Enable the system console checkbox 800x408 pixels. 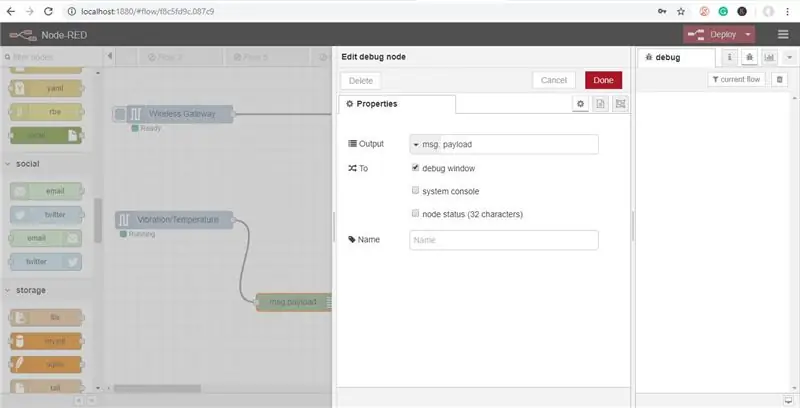tap(415, 190)
